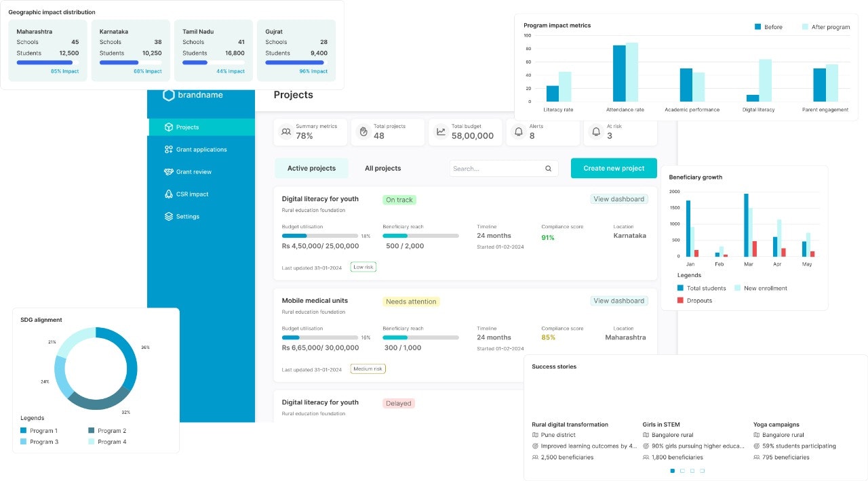
Task: Click the Delayed status badge
Action: pos(399,403)
